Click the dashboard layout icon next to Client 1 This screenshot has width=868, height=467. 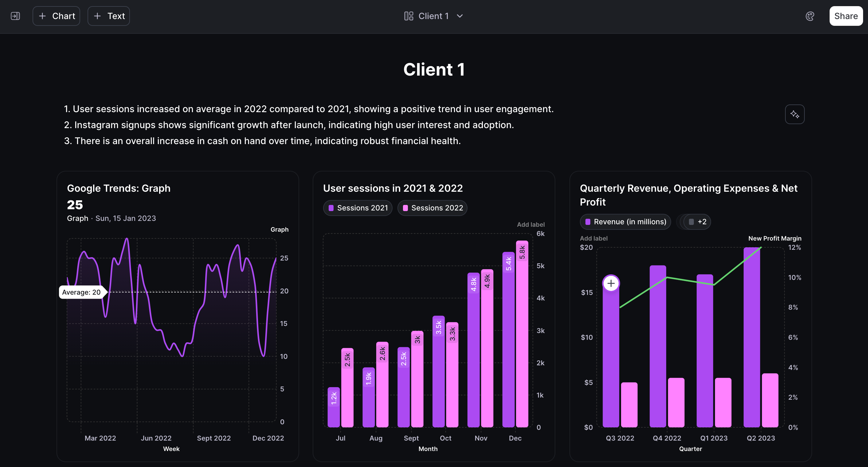[409, 16]
